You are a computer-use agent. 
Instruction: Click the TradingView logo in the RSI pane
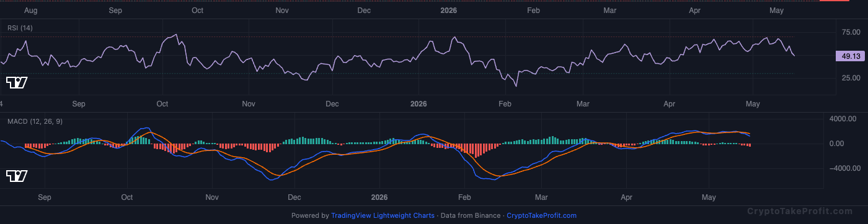17,82
